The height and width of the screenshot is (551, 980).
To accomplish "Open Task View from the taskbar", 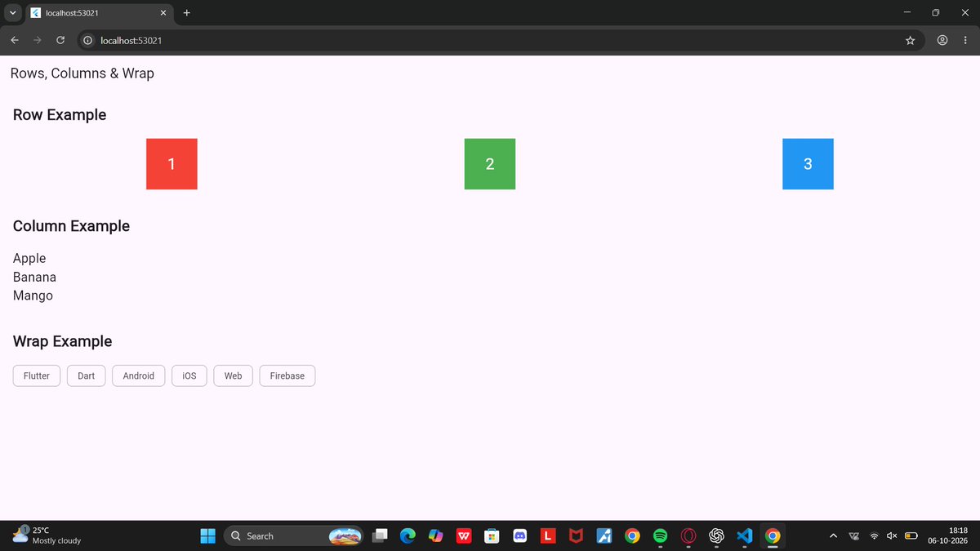I will (380, 535).
